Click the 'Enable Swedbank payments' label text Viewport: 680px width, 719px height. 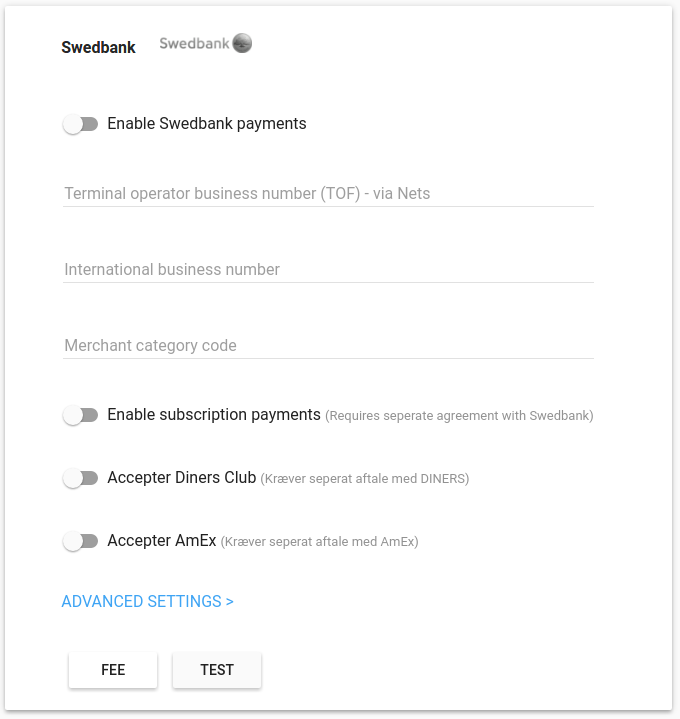point(207,124)
